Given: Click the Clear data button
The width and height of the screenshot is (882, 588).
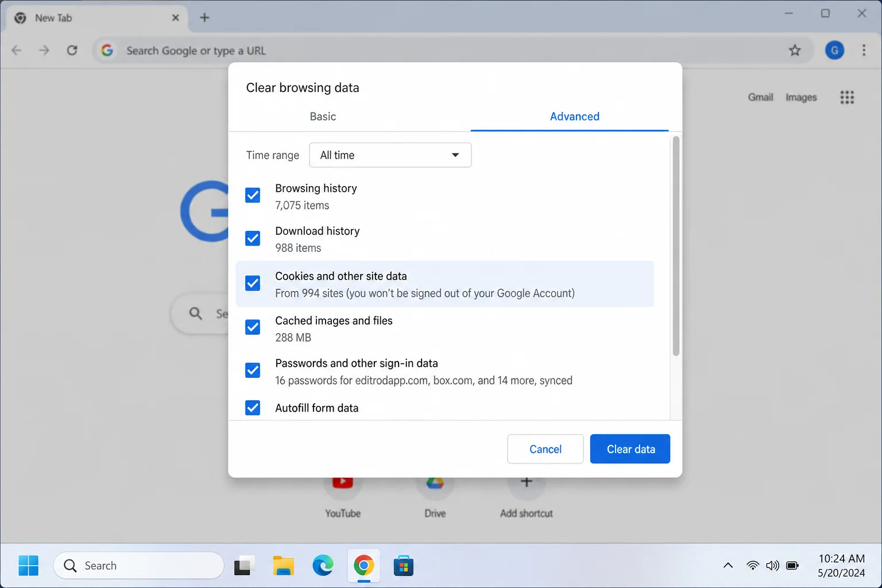Looking at the screenshot, I should pyautogui.click(x=630, y=449).
